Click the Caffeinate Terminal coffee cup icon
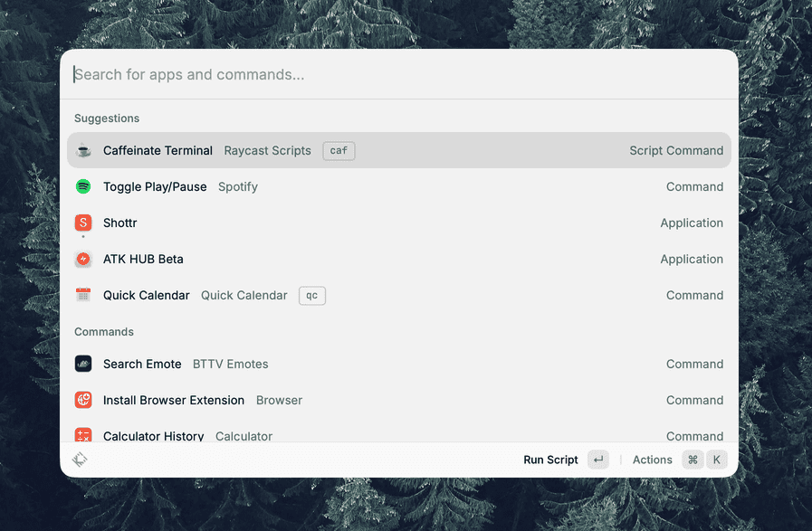Screen dimensions: 812x531 (83, 150)
